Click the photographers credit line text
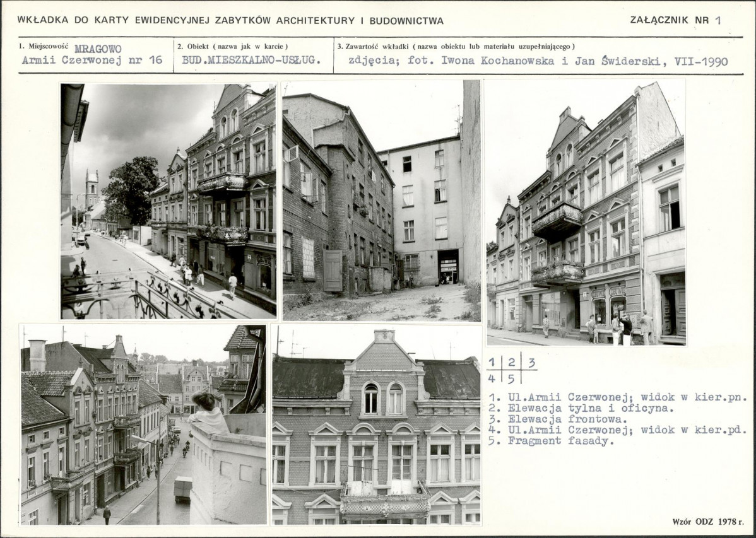This screenshot has width=756, height=538. pyautogui.click(x=538, y=61)
